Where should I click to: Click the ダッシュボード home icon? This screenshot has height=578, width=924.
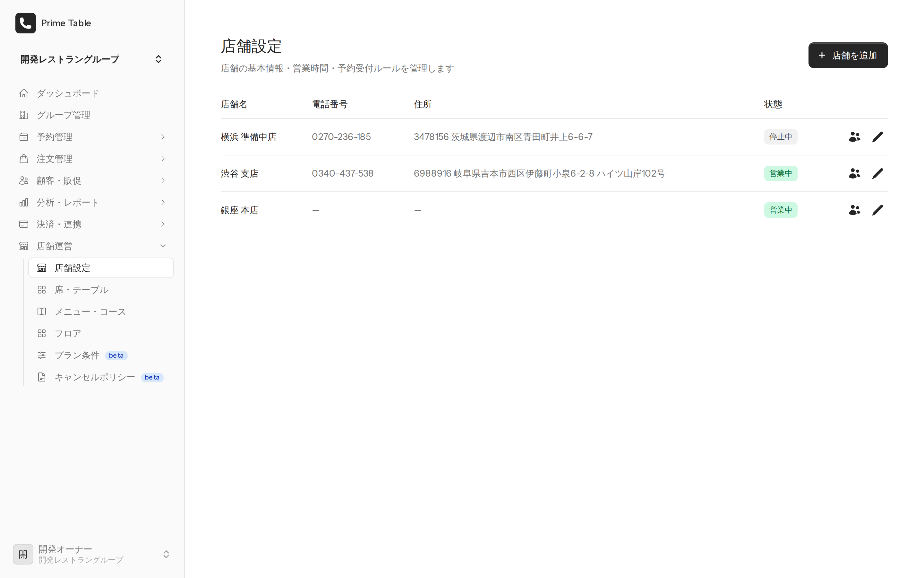[24, 93]
